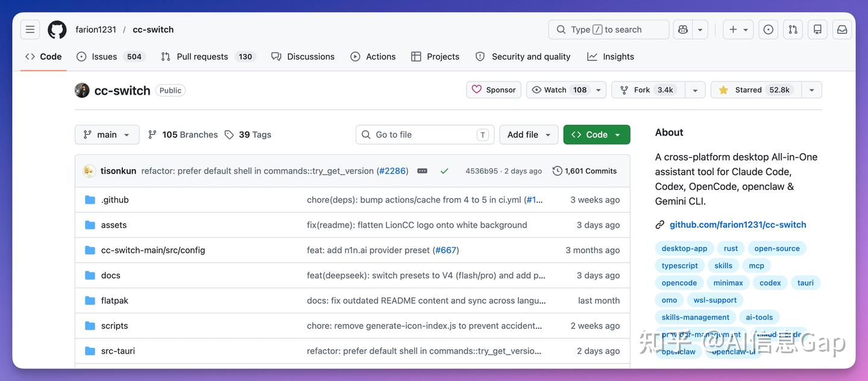Click the wsl-support topic tag

click(715, 300)
